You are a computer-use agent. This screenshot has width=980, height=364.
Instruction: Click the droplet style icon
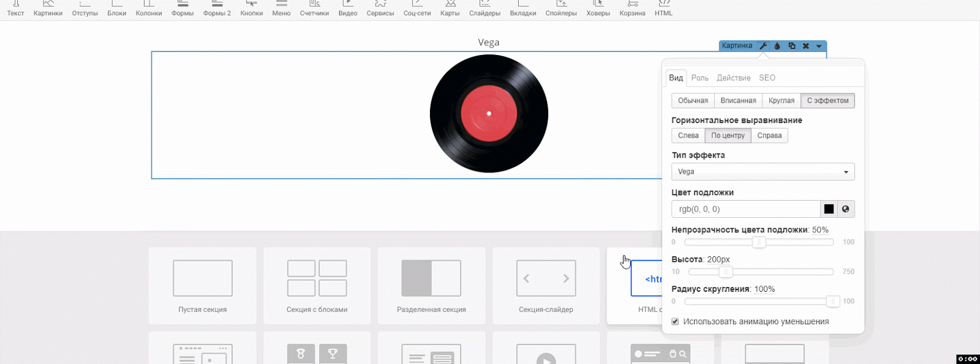pos(777,46)
